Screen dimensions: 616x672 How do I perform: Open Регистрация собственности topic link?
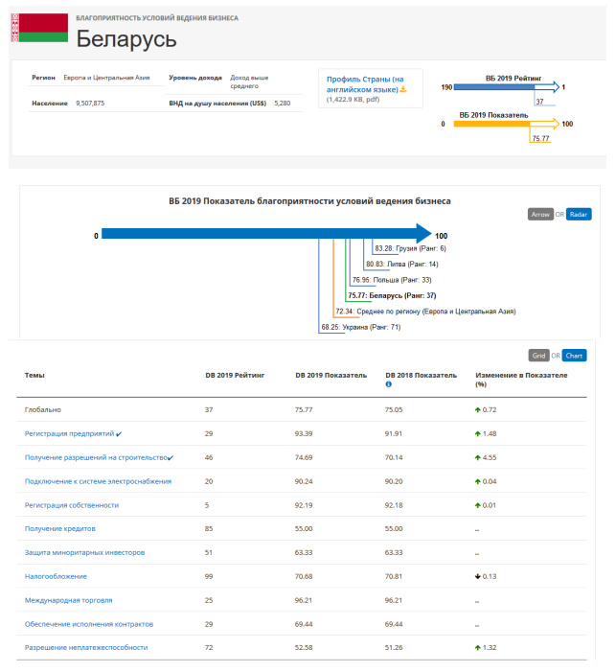point(71,504)
